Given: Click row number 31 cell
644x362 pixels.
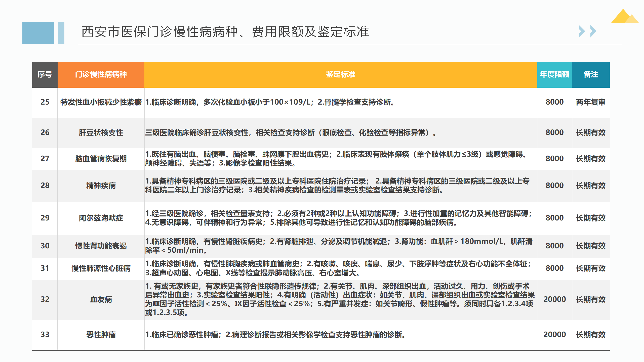Looking at the screenshot, I should (45, 268).
